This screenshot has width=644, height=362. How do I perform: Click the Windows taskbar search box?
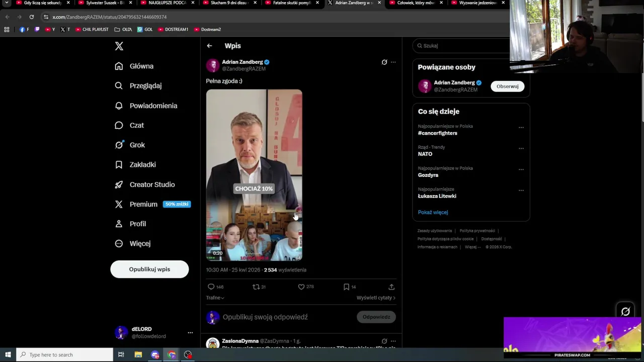64,354
